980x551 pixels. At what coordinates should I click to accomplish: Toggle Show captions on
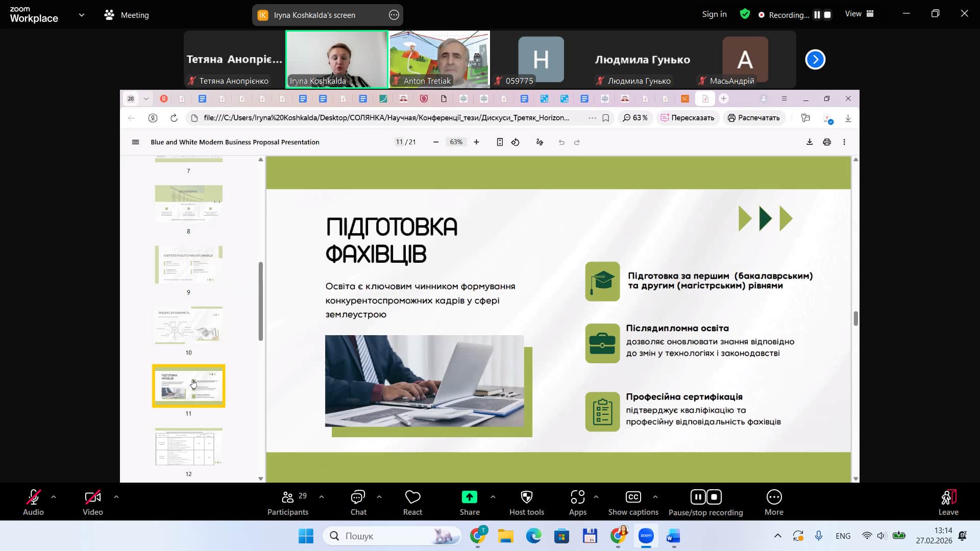click(633, 497)
